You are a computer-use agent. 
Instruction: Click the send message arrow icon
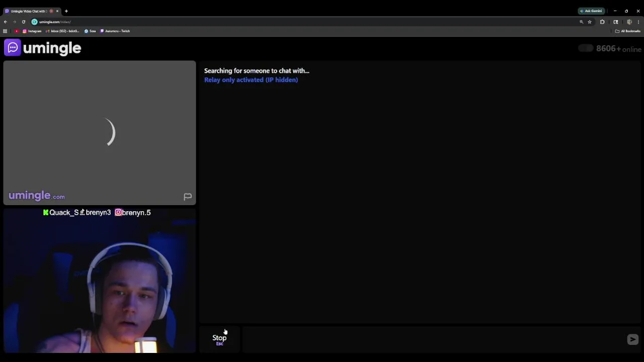pos(633,339)
